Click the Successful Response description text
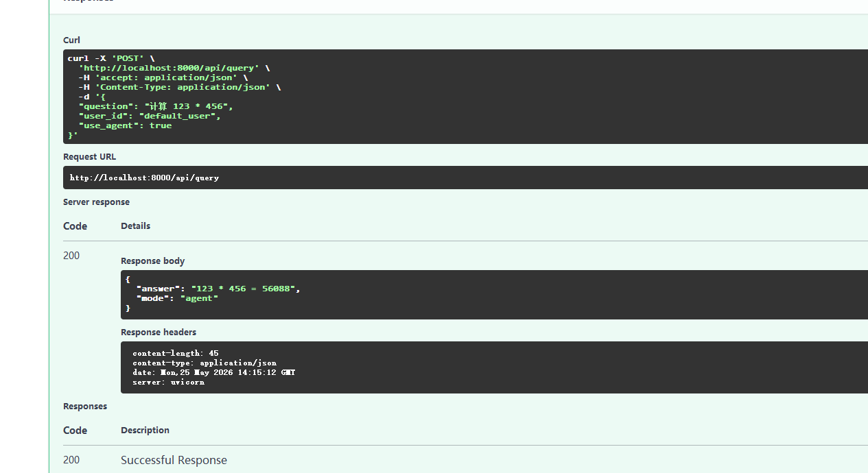Image resolution: width=868 pixels, height=473 pixels. click(x=174, y=460)
